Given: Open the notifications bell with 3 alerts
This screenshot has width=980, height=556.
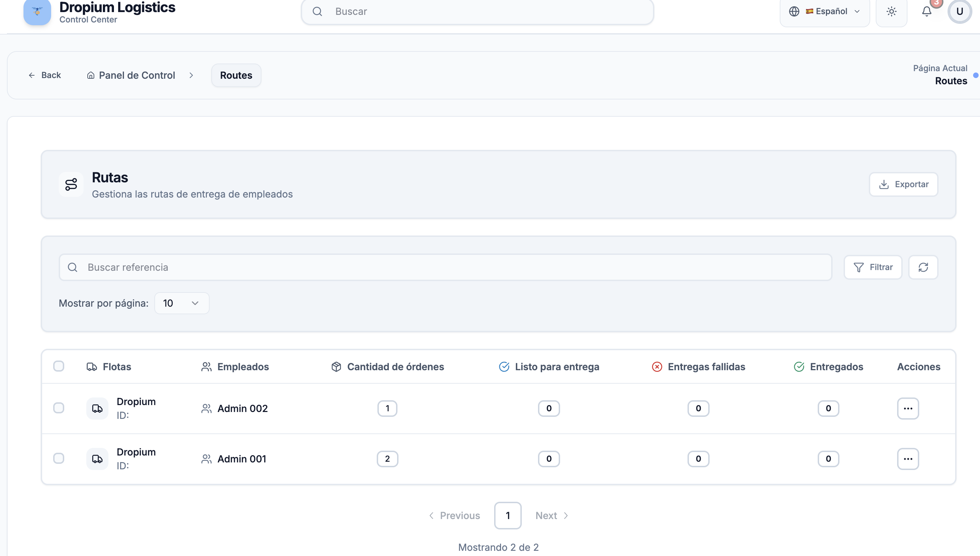Looking at the screenshot, I should tap(926, 11).
